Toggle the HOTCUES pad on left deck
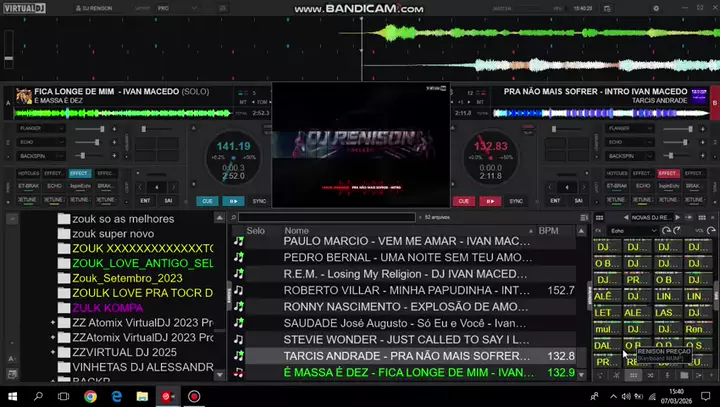The width and height of the screenshot is (720, 407). click(x=28, y=173)
